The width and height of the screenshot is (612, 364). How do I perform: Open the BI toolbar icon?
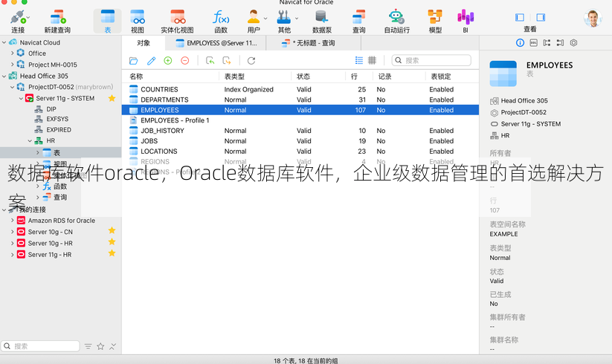[466, 22]
